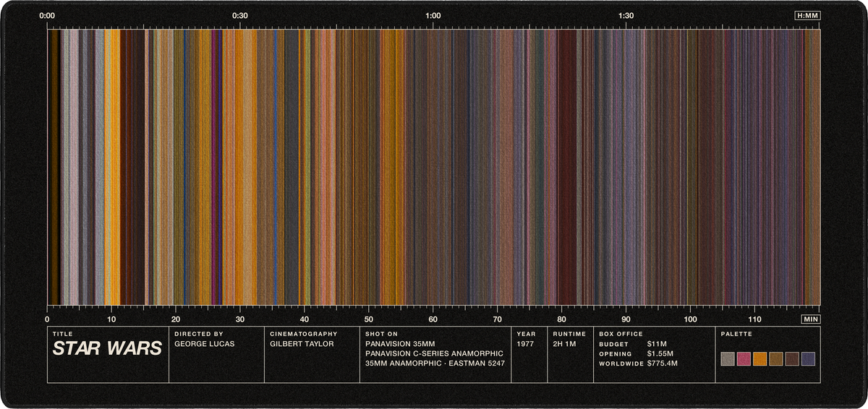This screenshot has height=409, width=868.
Task: Click the $775.4M worldwide value
Action: coord(663,363)
